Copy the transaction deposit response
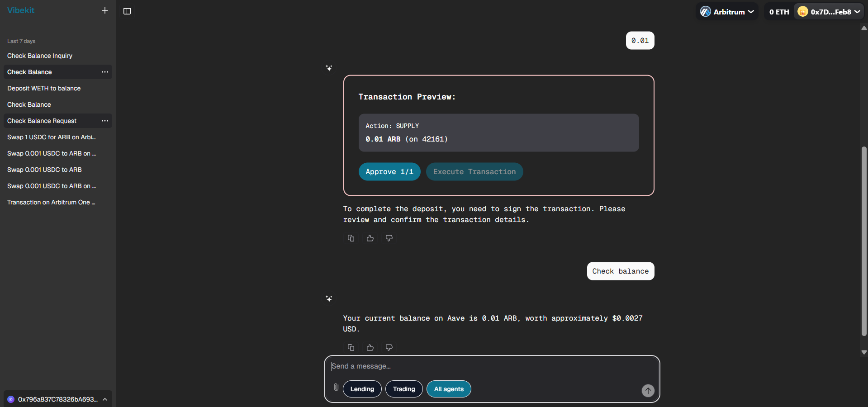This screenshot has width=868, height=407. tap(351, 238)
